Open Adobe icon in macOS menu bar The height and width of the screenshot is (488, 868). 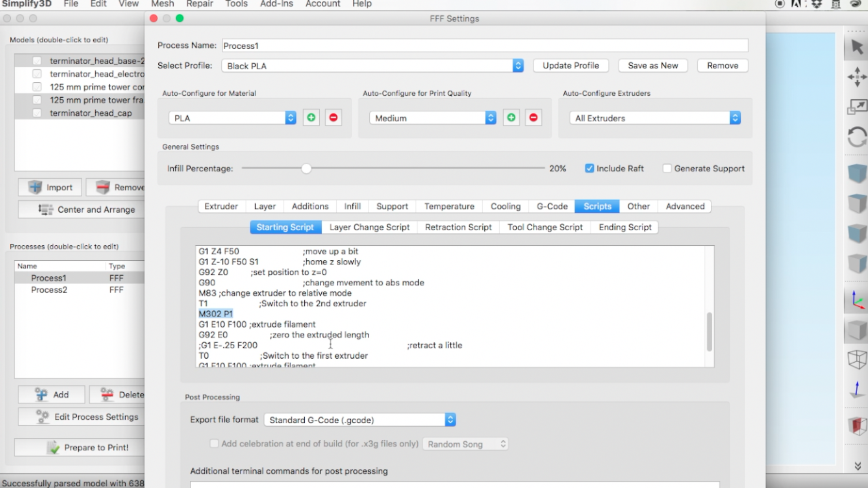[797, 4]
